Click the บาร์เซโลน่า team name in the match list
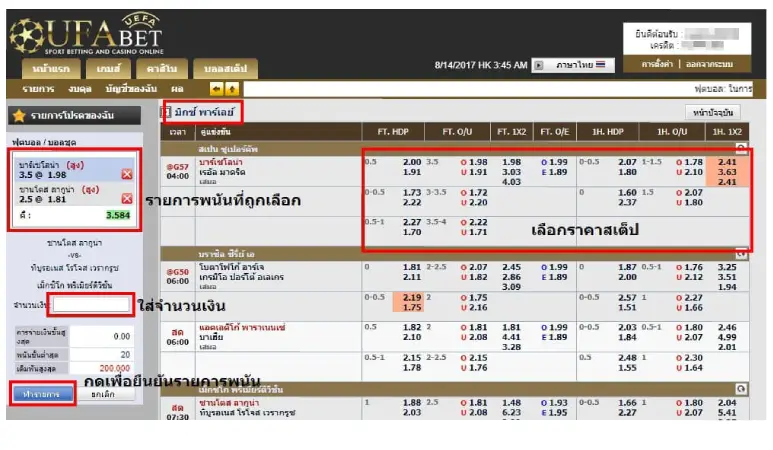 click(220, 162)
